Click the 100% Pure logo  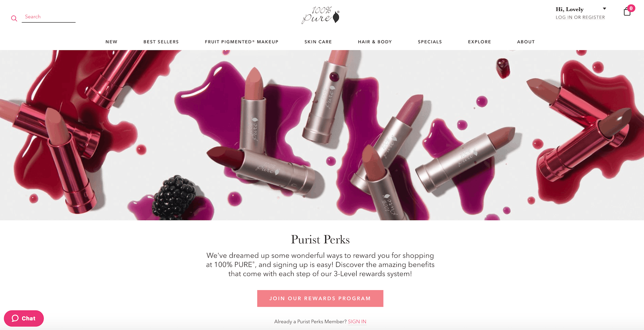[x=321, y=15]
